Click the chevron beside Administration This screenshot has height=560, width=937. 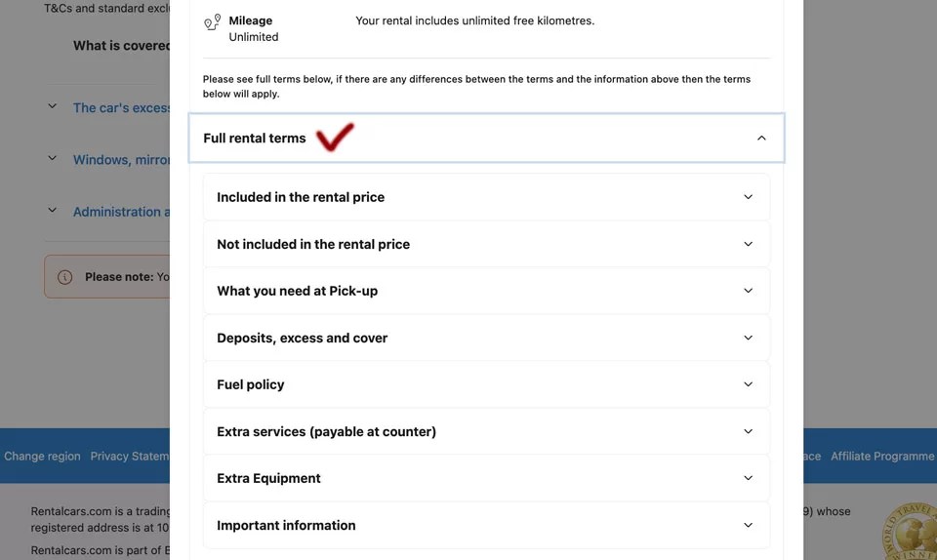pyautogui.click(x=53, y=211)
